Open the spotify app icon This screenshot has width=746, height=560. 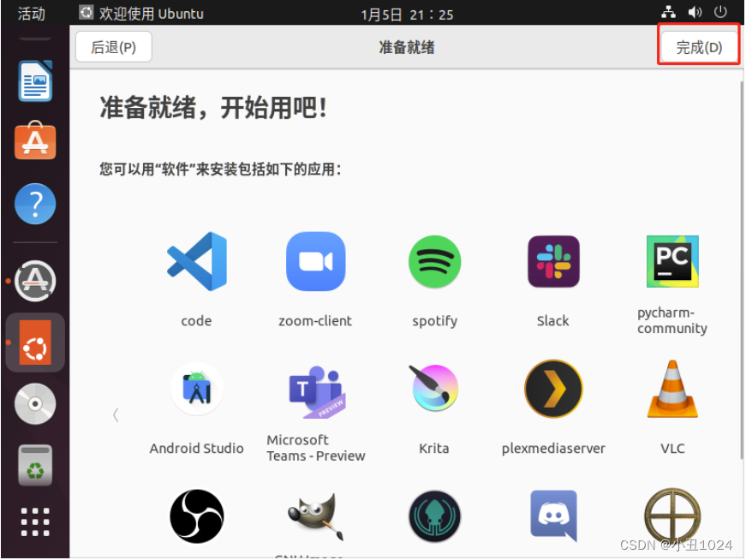(x=435, y=261)
